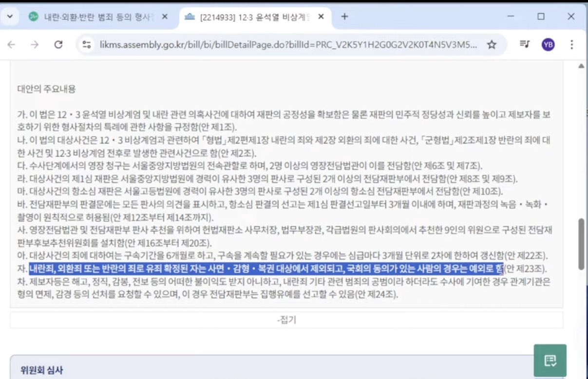588x379 pixels.
Task: Open the YB profile avatar
Action: [548, 45]
